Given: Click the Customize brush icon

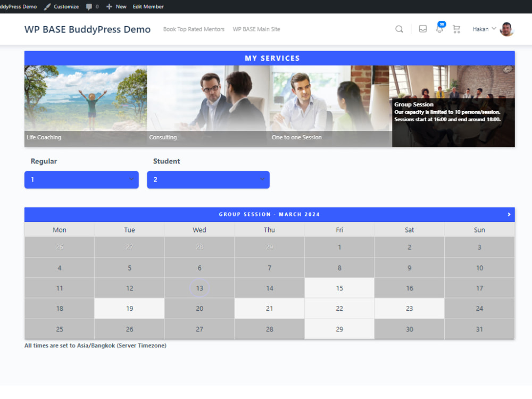Looking at the screenshot, I should pos(47,6).
